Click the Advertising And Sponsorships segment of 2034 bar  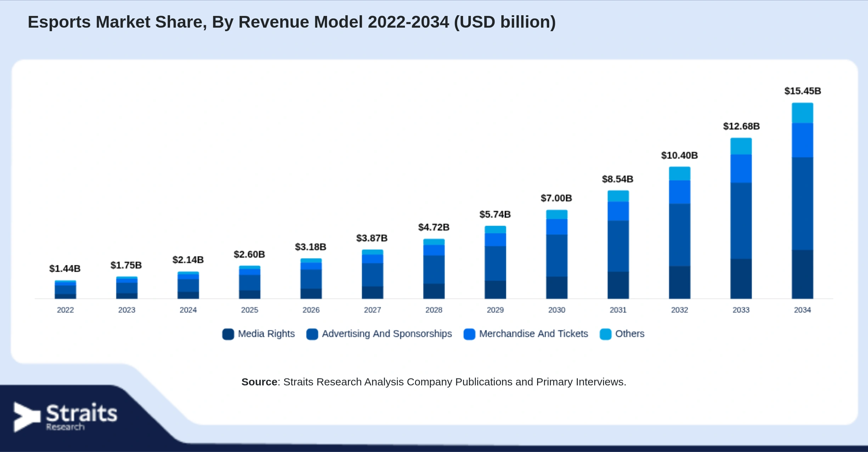click(802, 204)
